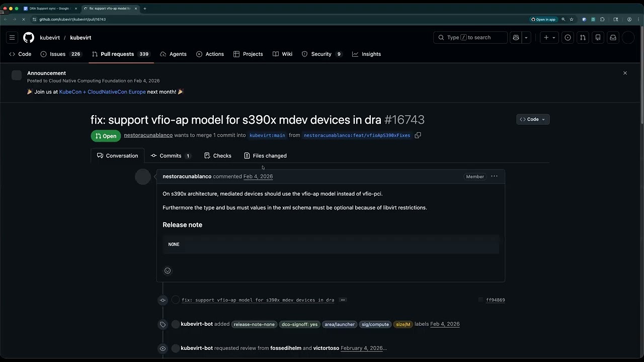This screenshot has width=644, height=362.
Task: Expand the Copilot dropdown arrow
Action: click(x=526, y=38)
